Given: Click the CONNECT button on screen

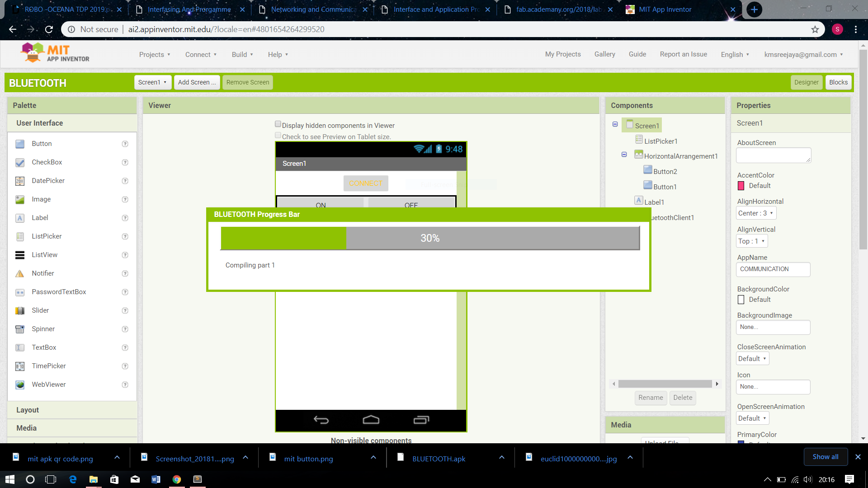Looking at the screenshot, I should [366, 183].
